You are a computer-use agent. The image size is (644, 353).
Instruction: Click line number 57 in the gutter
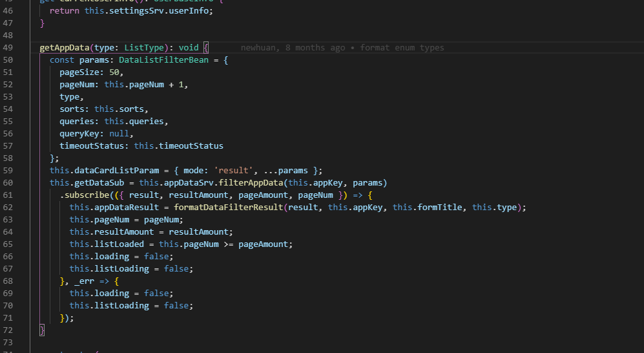point(8,146)
